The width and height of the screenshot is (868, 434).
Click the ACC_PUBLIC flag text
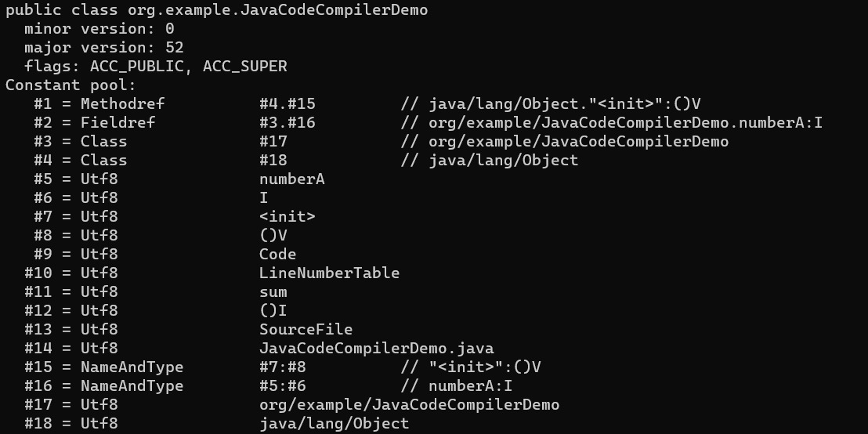pyautogui.click(x=137, y=67)
